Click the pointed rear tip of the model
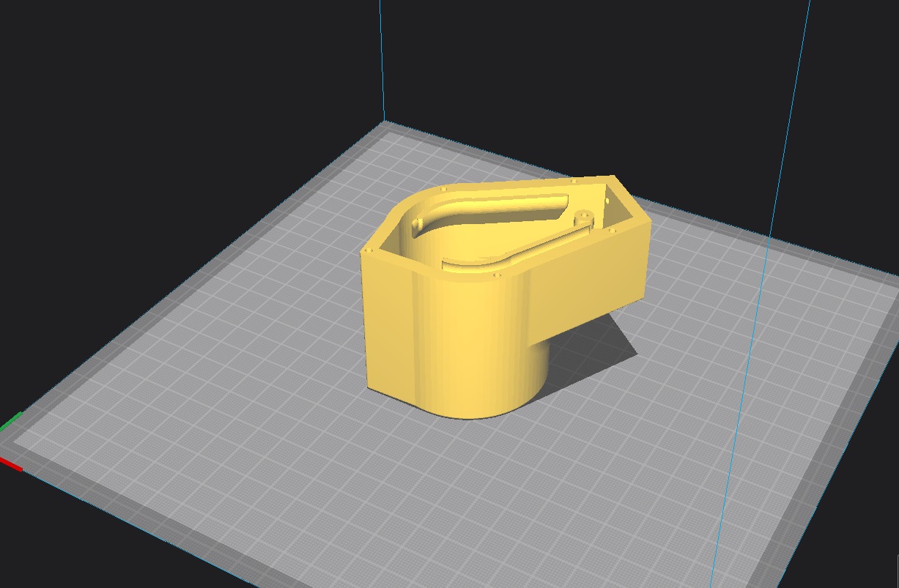This screenshot has width=899, height=588. pyautogui.click(x=613, y=177)
